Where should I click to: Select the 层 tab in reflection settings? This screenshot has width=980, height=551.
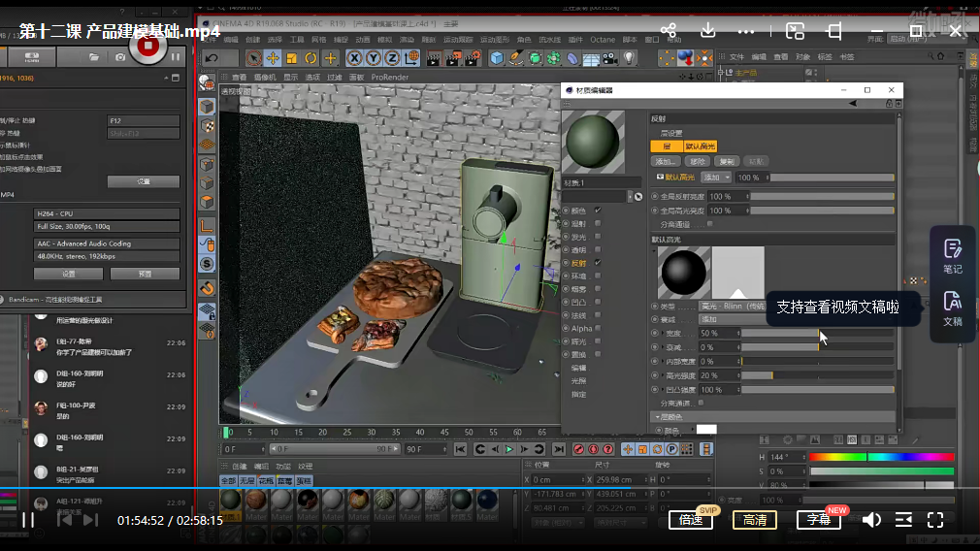[667, 146]
